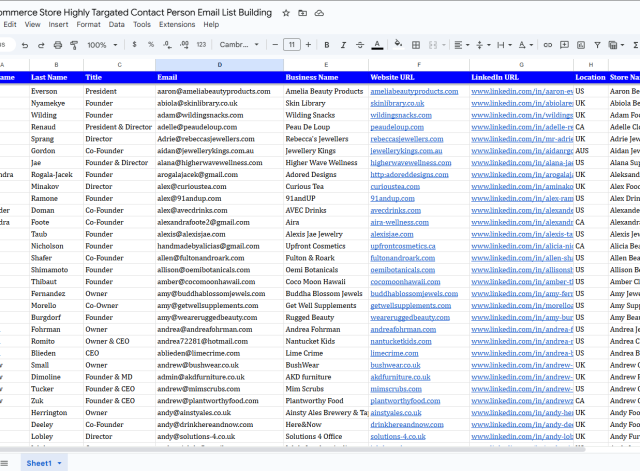Select the Email header cell
This screenshot has width=640, height=471.
[x=220, y=77]
